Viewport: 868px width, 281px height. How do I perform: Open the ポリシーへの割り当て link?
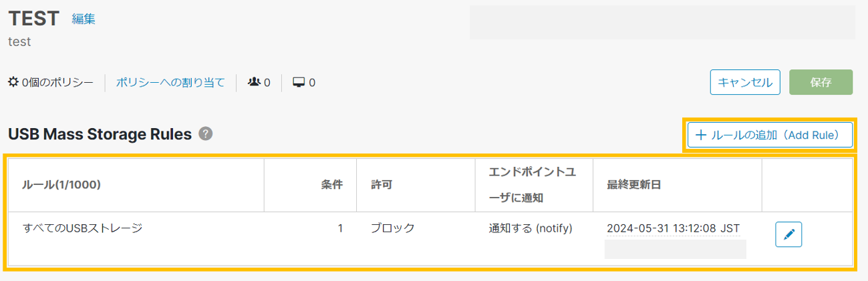pos(170,82)
